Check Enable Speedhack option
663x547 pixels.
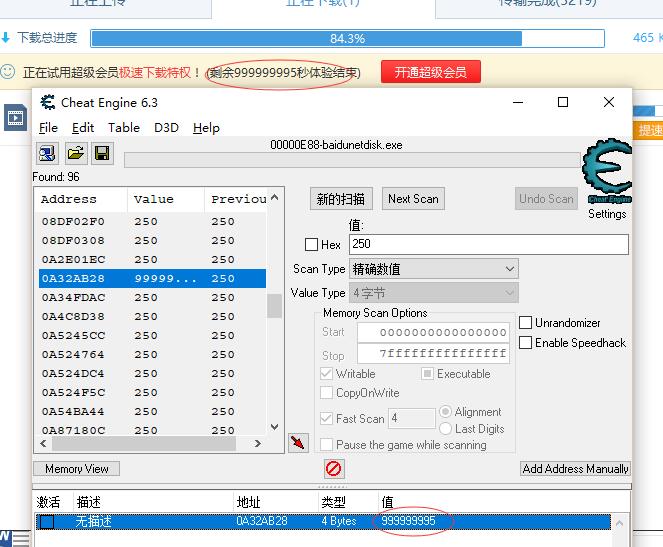click(x=526, y=343)
